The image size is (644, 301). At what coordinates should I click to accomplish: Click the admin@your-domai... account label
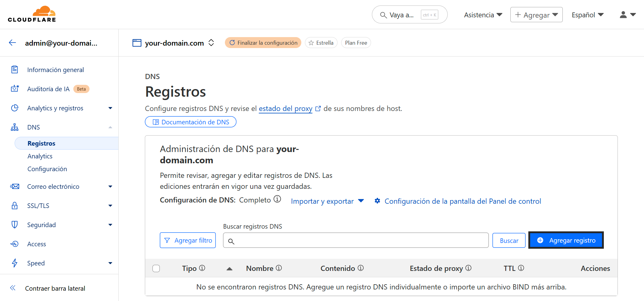coord(61,43)
